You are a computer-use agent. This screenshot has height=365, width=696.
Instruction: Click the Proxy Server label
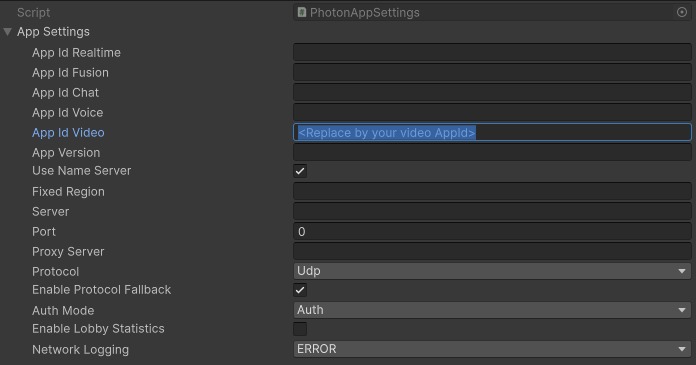pos(68,252)
